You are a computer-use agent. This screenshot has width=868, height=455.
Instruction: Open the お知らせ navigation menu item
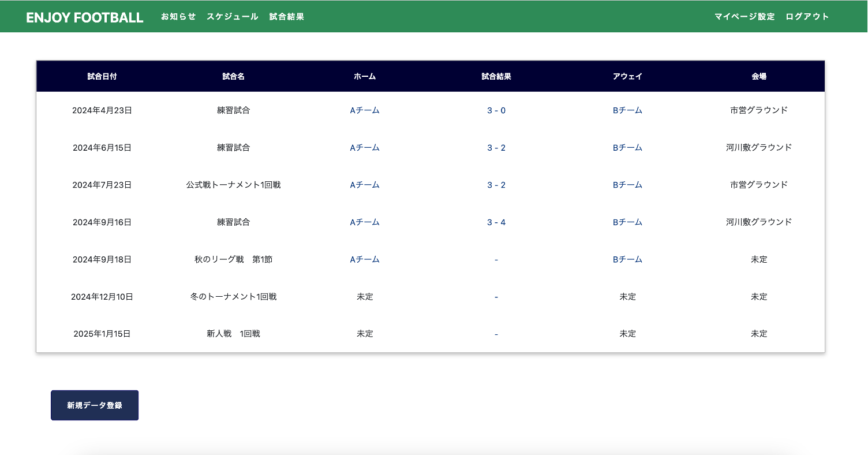(178, 17)
